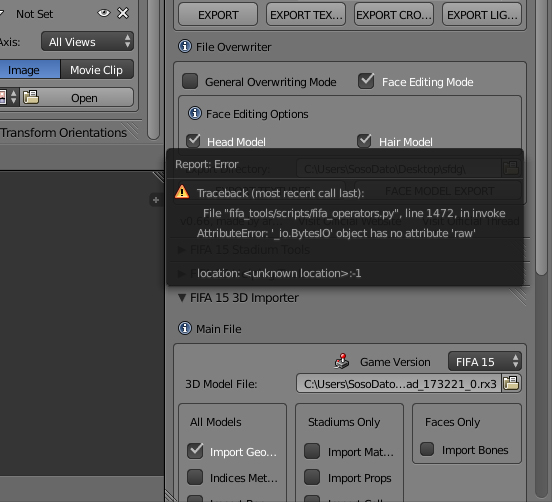Open the FIFA 15 game version dropdown

pyautogui.click(x=484, y=361)
